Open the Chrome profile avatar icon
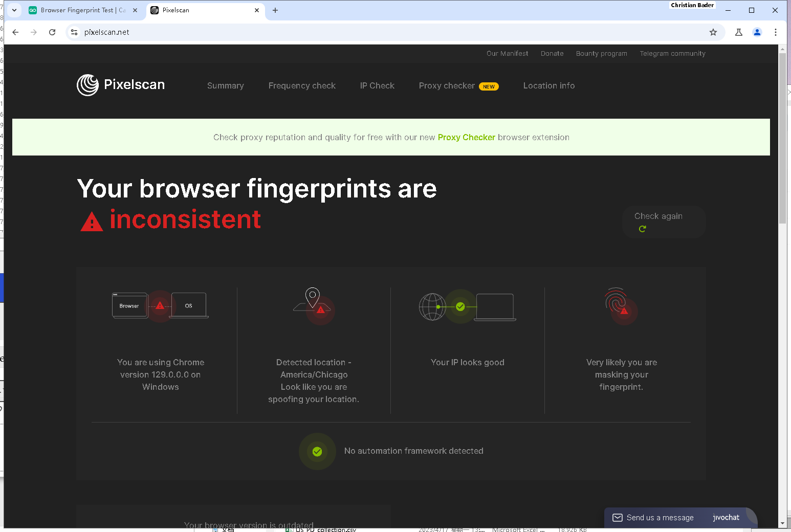791x532 pixels. [x=757, y=32]
